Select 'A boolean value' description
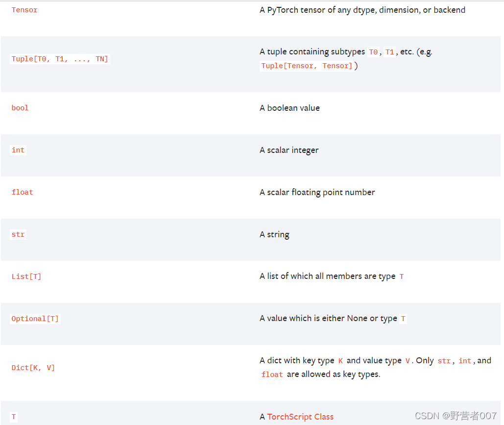Screen dimensions: 504x425 289,108
